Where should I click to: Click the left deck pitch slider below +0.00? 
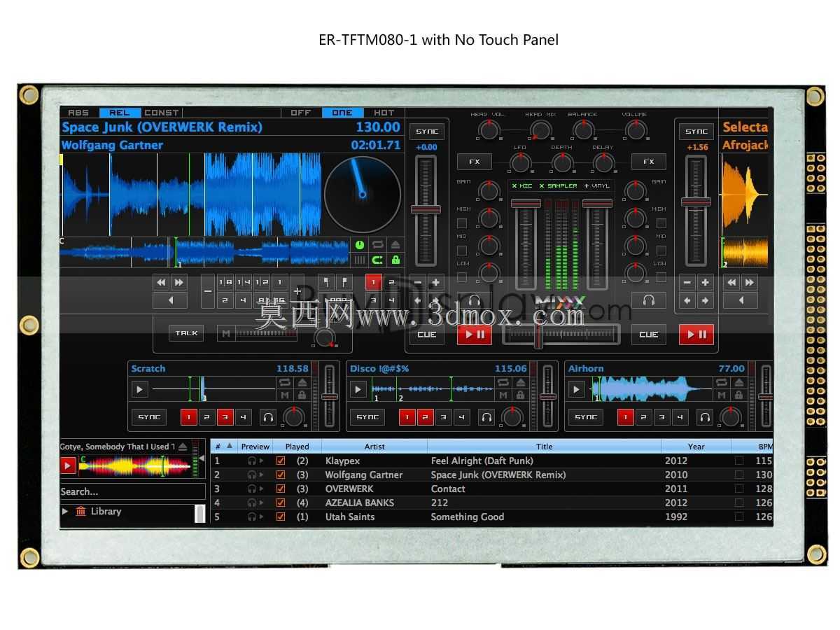pos(426,209)
